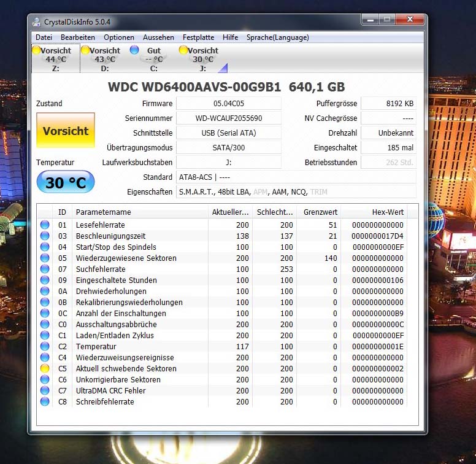
Task: Click the 30 °C temperature indicator button
Action: [x=66, y=182]
